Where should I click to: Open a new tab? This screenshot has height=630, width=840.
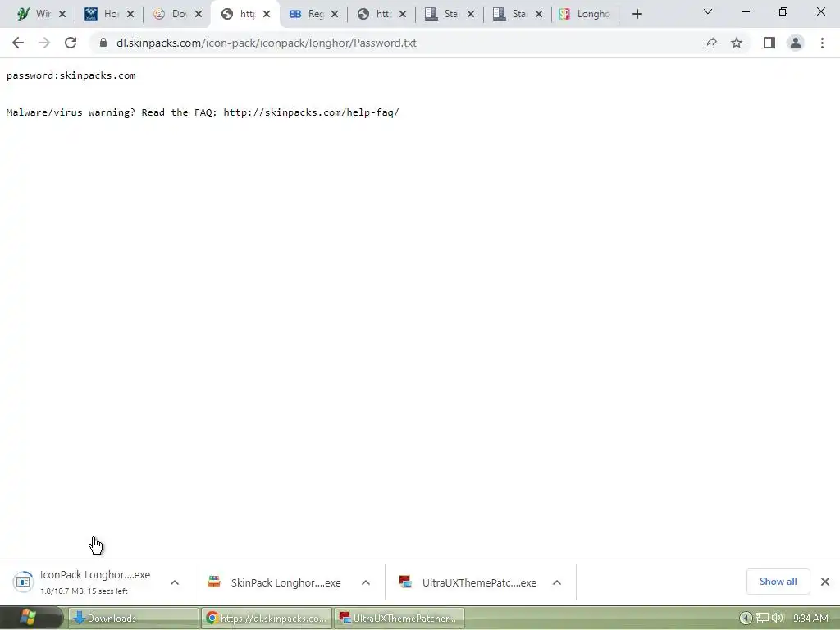pyautogui.click(x=637, y=14)
